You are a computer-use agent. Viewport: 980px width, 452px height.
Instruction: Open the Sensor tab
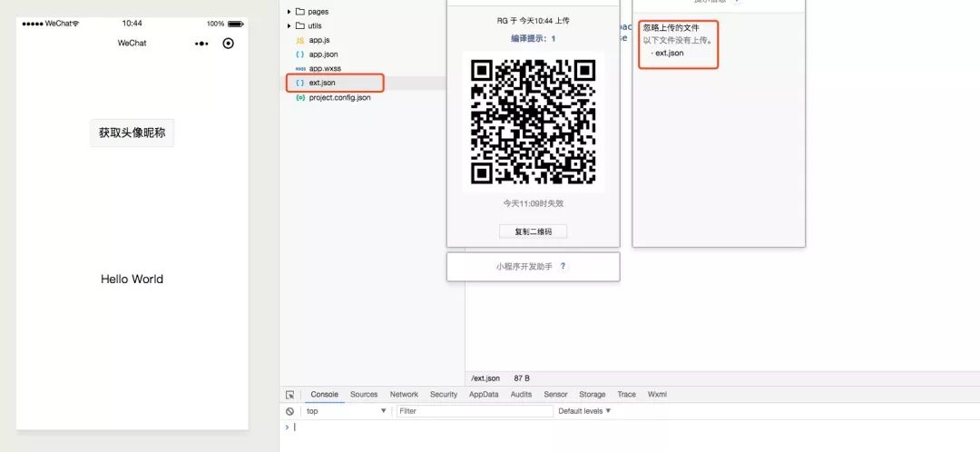[x=555, y=395]
